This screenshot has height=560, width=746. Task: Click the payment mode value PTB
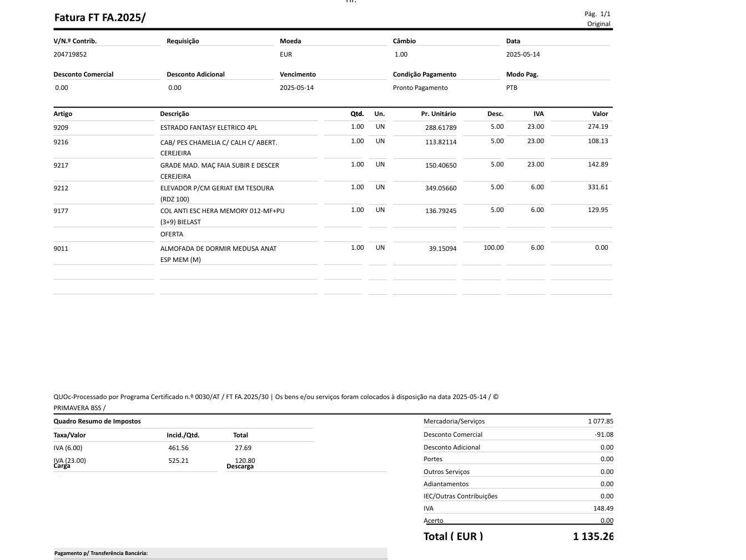[x=512, y=88]
